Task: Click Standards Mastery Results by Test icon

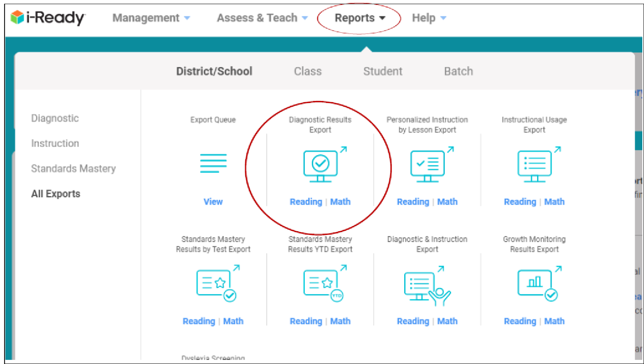Action: tap(215, 284)
